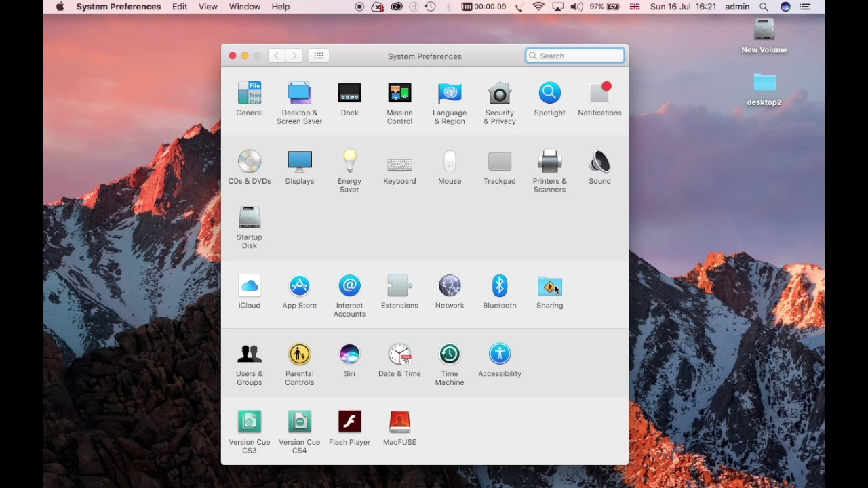Click the Bluetooth menu bar icon

point(448,7)
